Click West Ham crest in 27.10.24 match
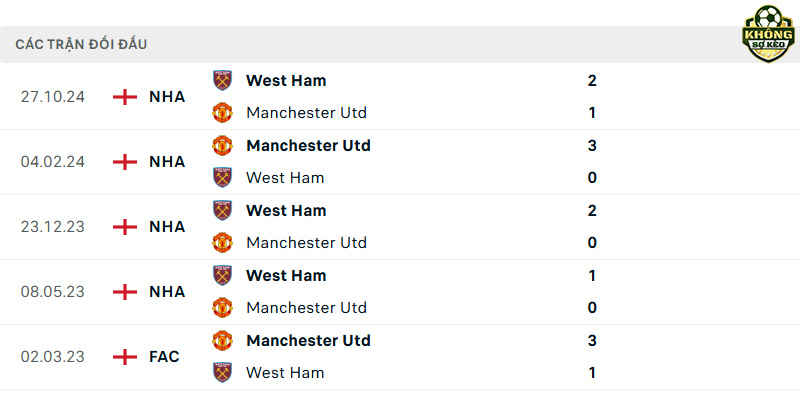The width and height of the screenshot is (800, 400). (x=222, y=81)
